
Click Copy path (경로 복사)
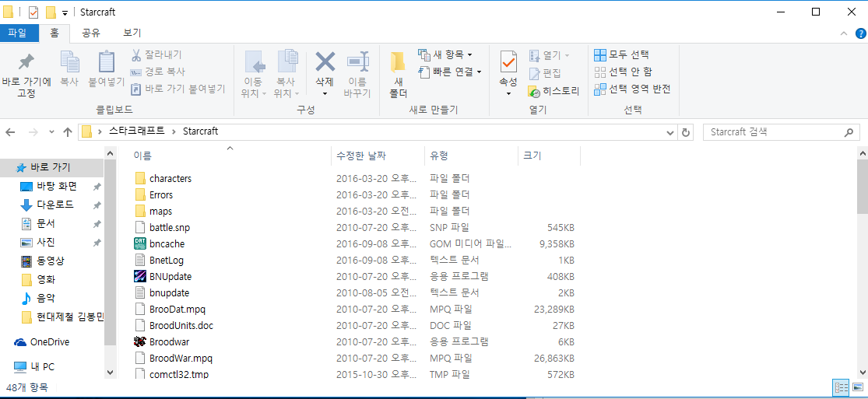point(158,72)
